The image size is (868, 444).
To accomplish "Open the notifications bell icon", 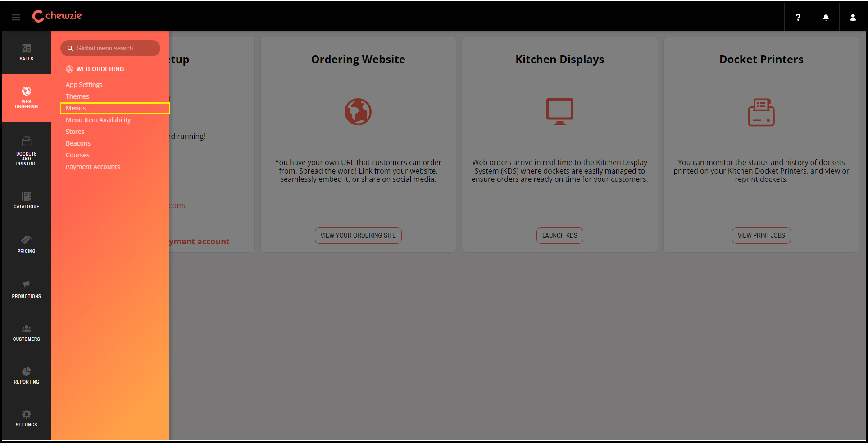I will click(x=826, y=17).
